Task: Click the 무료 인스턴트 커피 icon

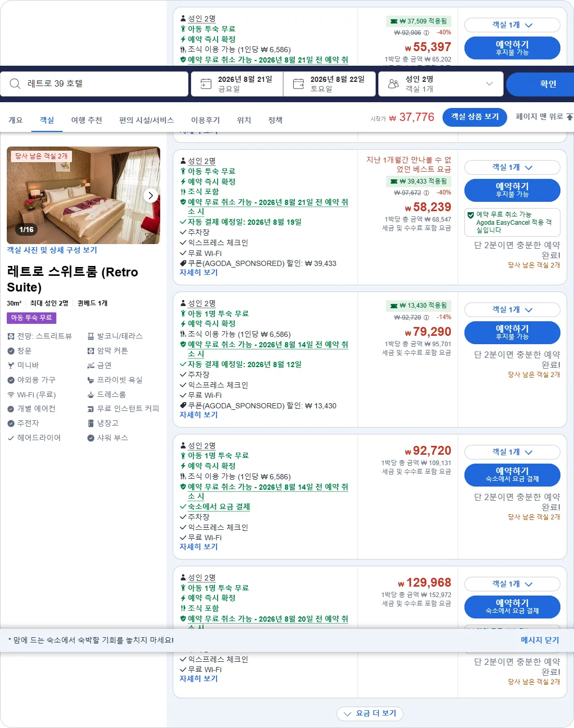Action: (x=91, y=409)
